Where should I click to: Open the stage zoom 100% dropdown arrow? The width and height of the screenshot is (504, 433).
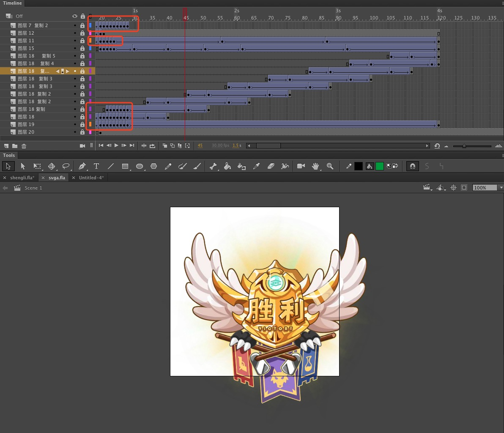[501, 188]
